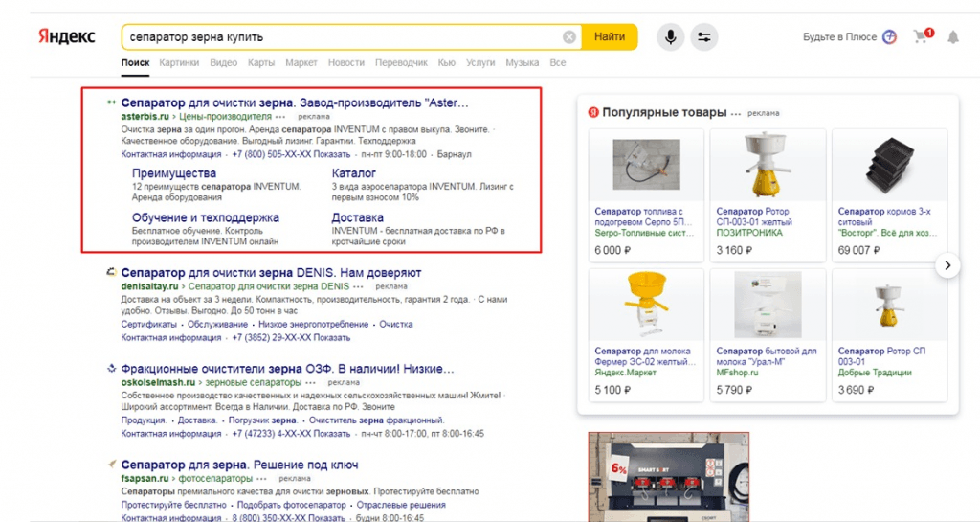Open ad options dots next to asterbis.ru

280,117
